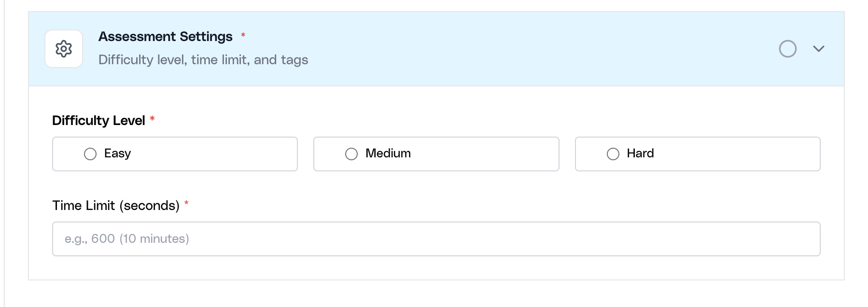
Task: Select the Easy radio button
Action: tap(90, 154)
